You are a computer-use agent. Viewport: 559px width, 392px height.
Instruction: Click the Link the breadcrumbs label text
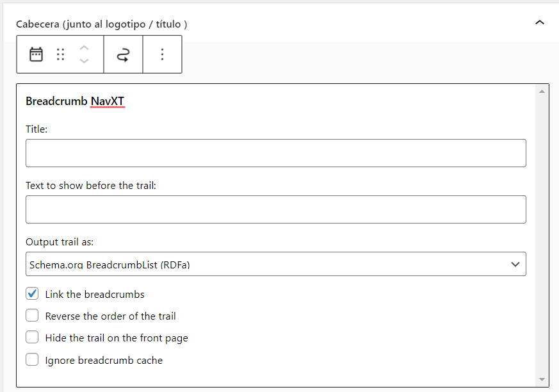(x=95, y=294)
